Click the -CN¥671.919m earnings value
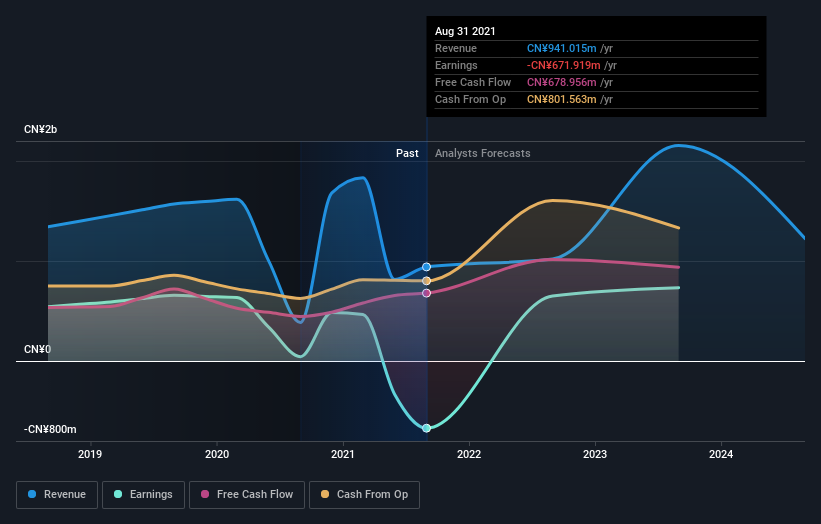Image resolution: width=821 pixels, height=524 pixels. pos(563,65)
